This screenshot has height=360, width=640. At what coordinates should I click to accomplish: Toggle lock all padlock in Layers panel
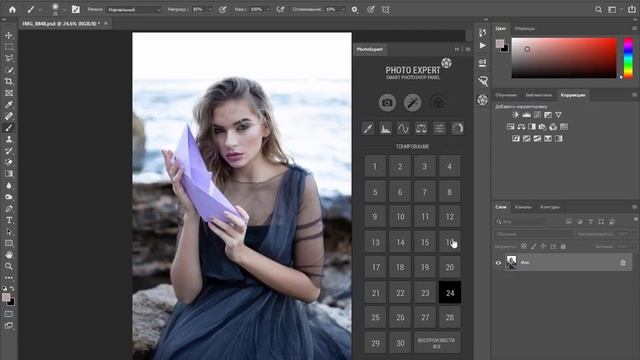563,247
